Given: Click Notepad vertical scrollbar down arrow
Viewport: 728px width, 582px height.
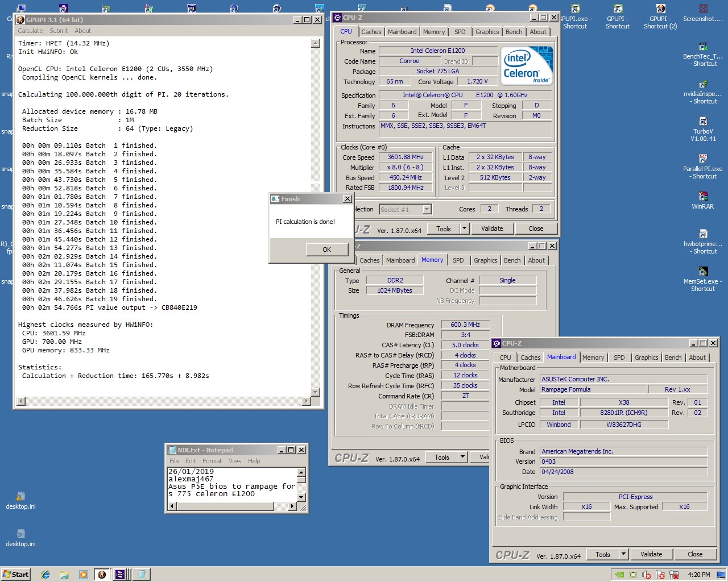Looking at the screenshot, I should click(x=301, y=496).
